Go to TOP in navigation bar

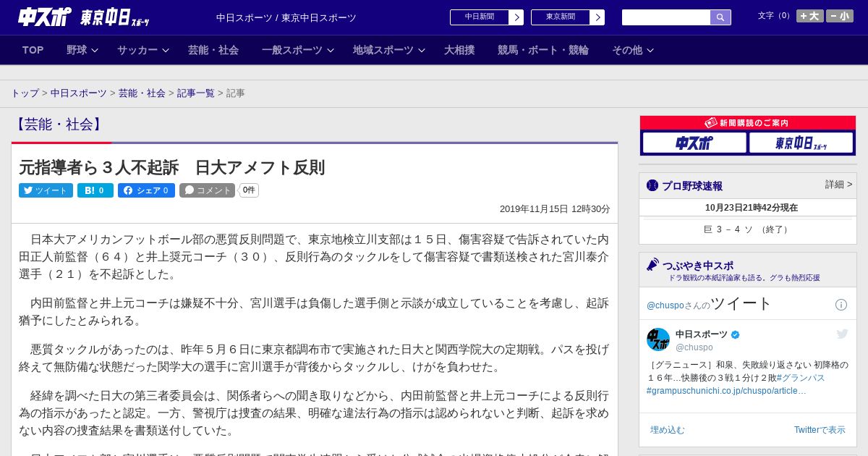33,50
